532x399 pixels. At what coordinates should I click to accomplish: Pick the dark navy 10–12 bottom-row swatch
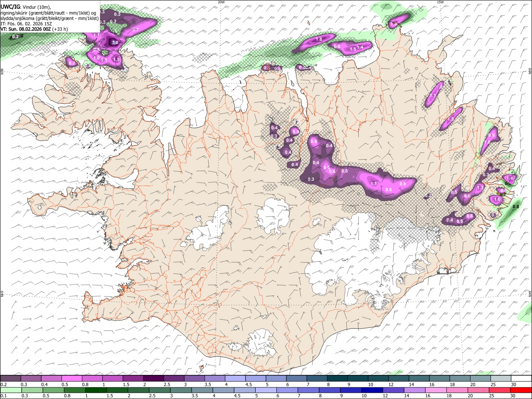[372, 390]
